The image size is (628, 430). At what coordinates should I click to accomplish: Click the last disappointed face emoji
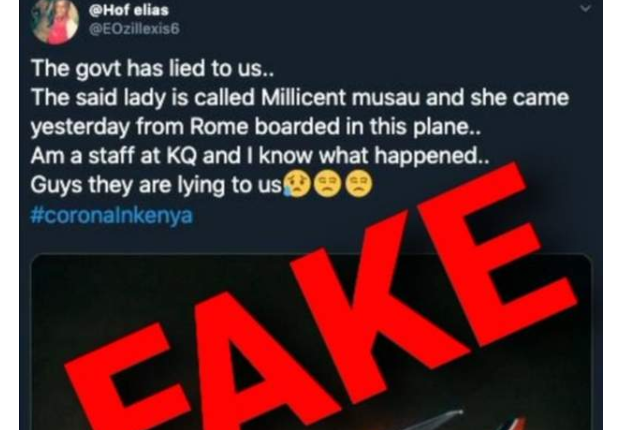(x=358, y=185)
